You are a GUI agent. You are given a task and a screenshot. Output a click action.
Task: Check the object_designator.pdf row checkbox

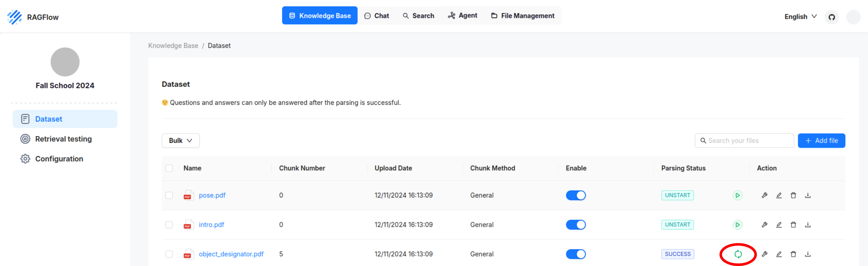(169, 254)
